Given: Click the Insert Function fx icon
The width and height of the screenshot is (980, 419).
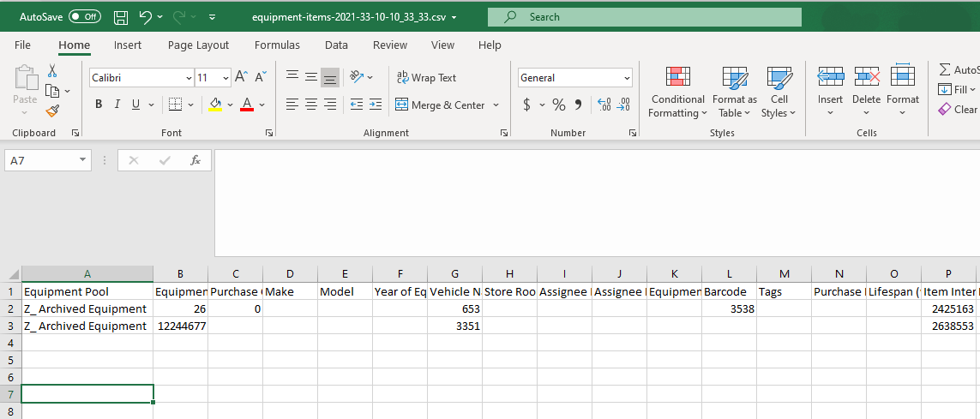Looking at the screenshot, I should pos(195,160).
